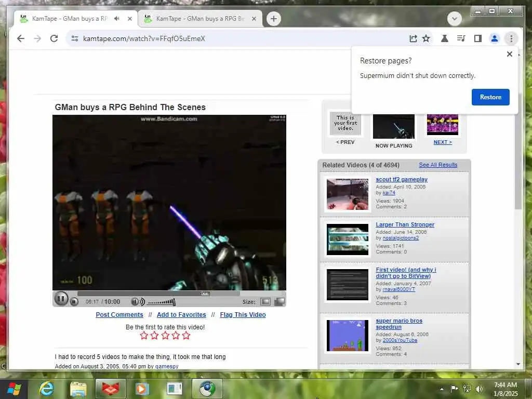Click the Restore button in popup

490,97
